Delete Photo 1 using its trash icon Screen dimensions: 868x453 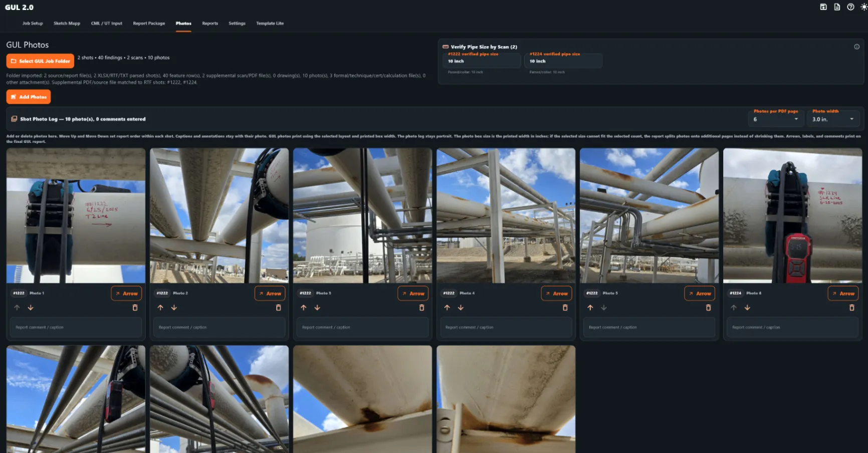tap(135, 308)
